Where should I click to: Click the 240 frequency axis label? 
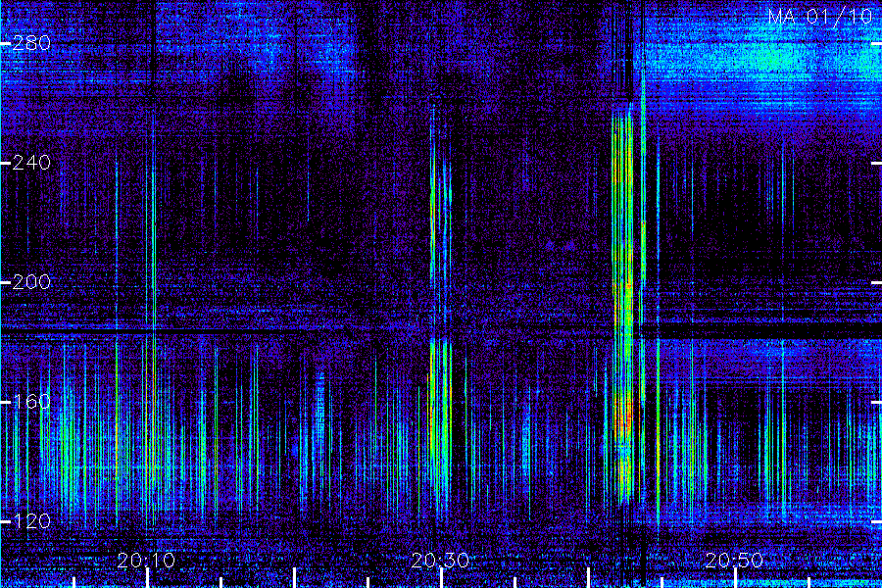point(31,164)
